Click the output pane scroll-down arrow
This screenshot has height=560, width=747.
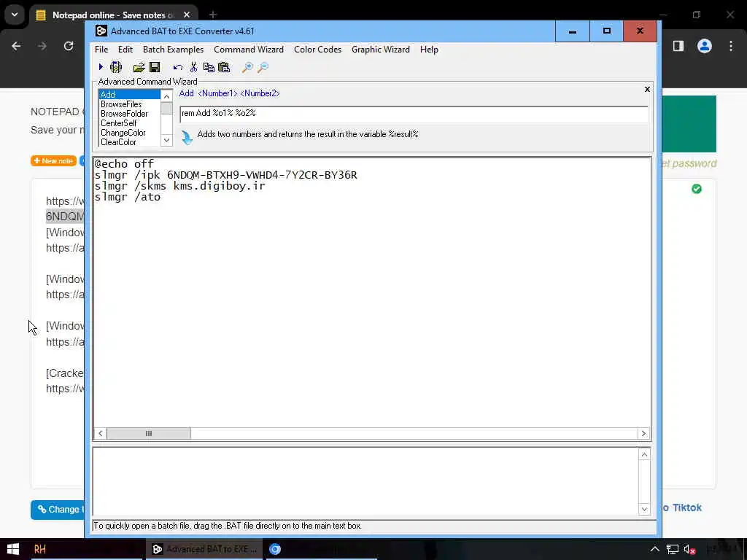(644, 509)
